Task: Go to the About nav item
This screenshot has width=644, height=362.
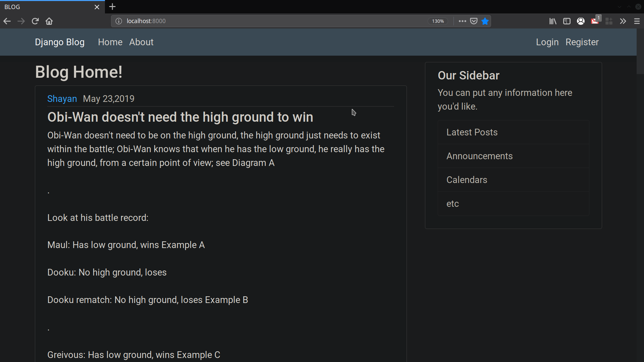Action: [141, 42]
